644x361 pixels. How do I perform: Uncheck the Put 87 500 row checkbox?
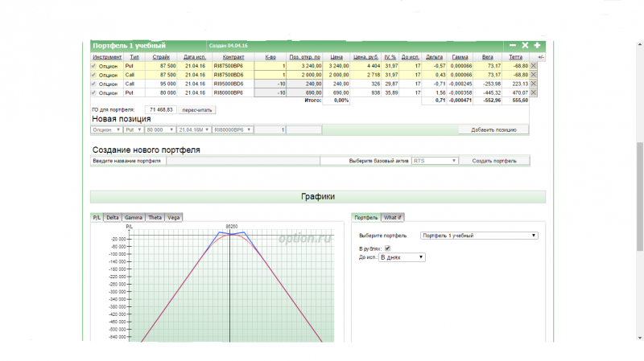click(x=93, y=66)
